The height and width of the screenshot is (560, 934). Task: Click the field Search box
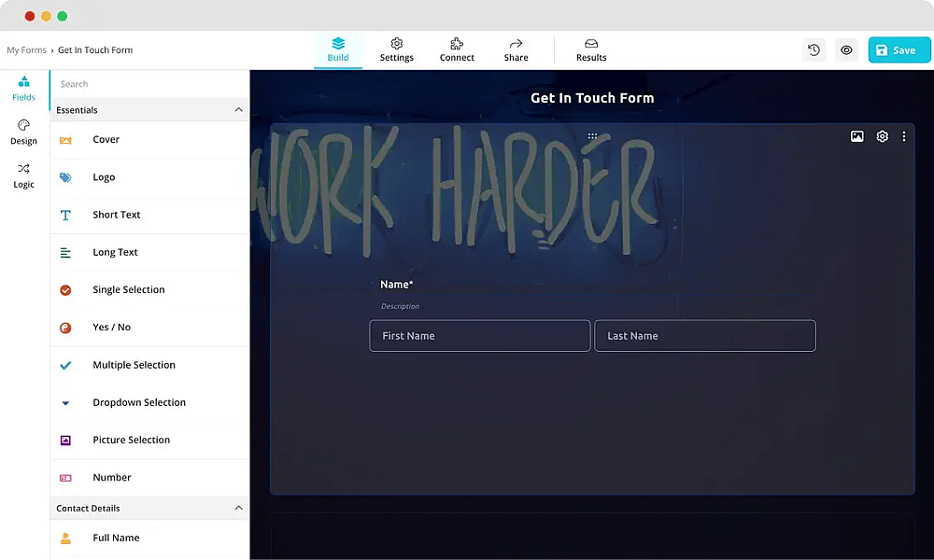149,84
